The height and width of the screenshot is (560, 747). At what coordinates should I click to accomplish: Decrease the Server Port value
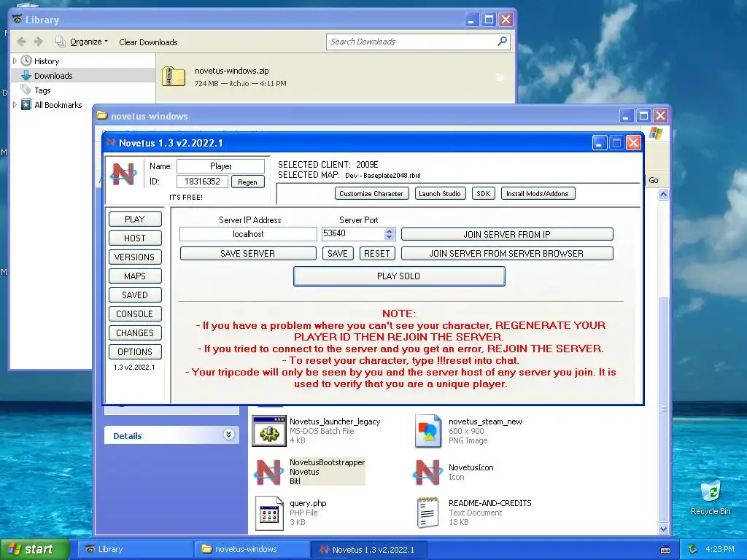coord(390,237)
